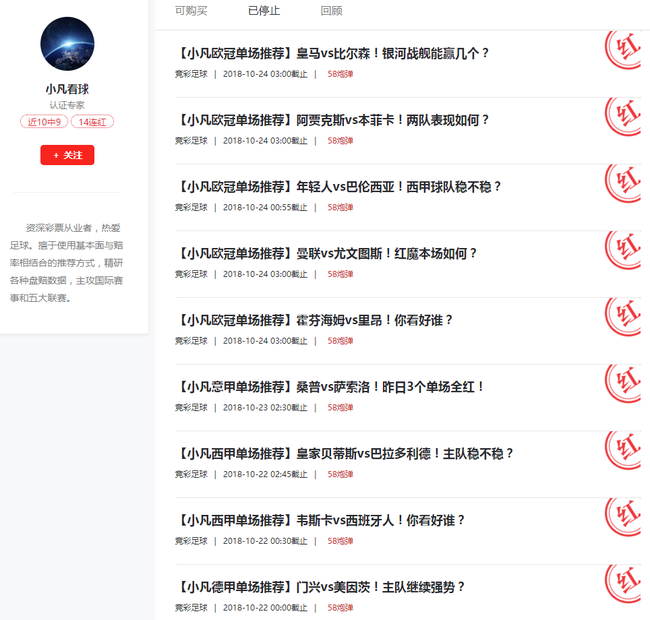Click the 近10中9 badge

pos(44,122)
